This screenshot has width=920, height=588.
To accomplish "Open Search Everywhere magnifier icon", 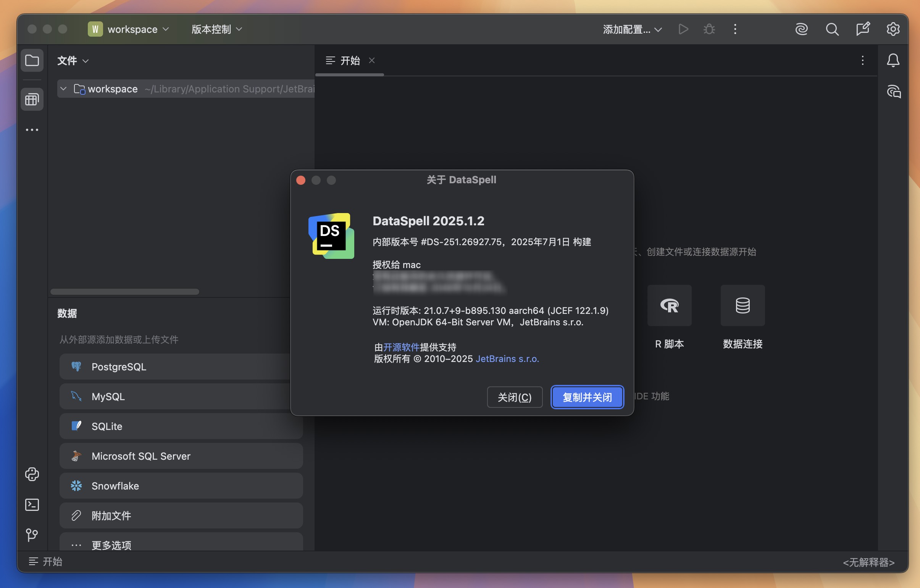I will 832,29.
